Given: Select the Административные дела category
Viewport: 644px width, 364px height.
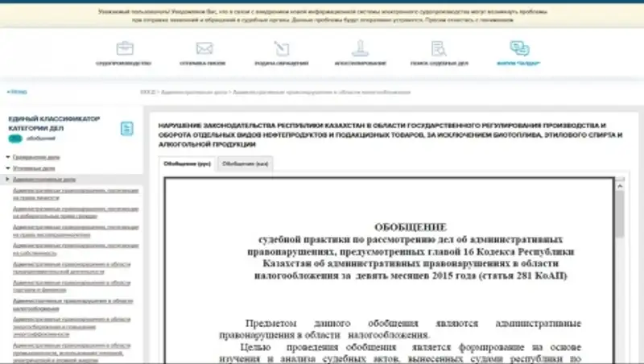Looking at the screenshot, I should (44, 179).
